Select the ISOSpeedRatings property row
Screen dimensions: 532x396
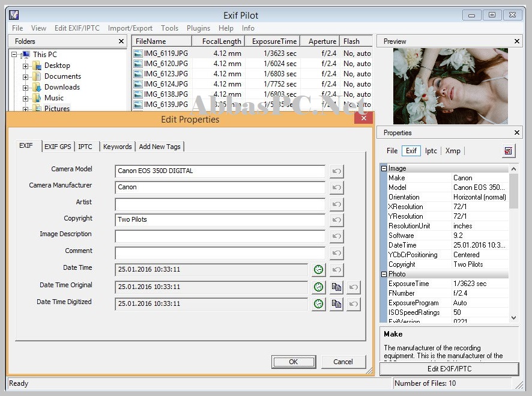coord(447,312)
